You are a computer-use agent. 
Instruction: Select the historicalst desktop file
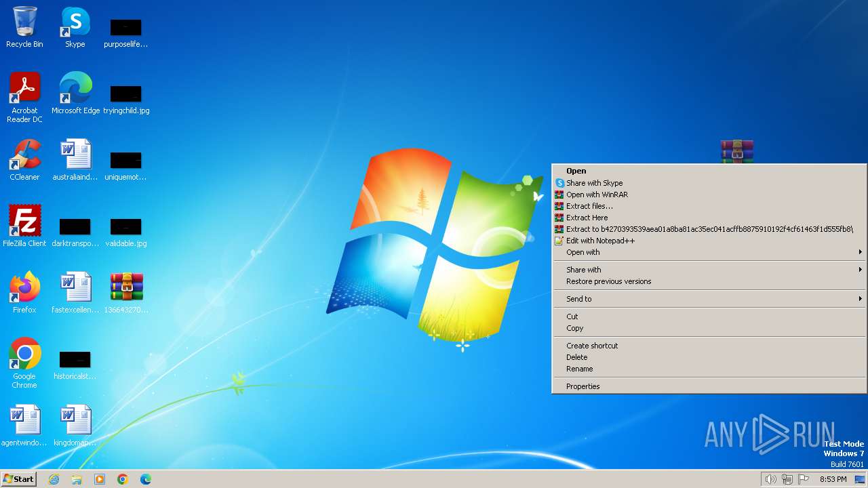click(75, 365)
